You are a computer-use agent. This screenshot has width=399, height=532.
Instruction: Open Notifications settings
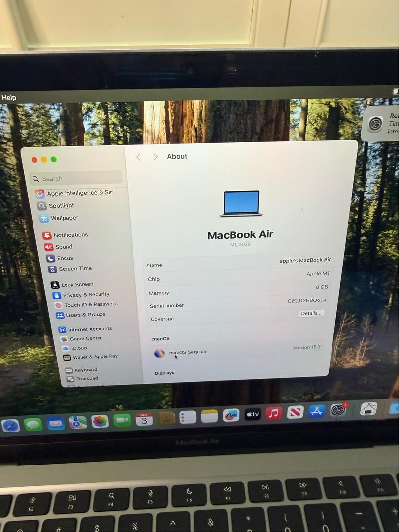(70, 235)
